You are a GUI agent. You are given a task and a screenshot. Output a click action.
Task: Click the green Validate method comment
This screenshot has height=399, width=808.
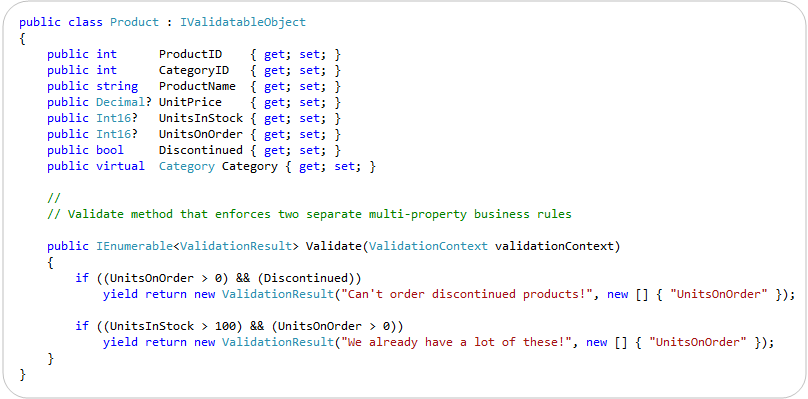click(x=309, y=214)
